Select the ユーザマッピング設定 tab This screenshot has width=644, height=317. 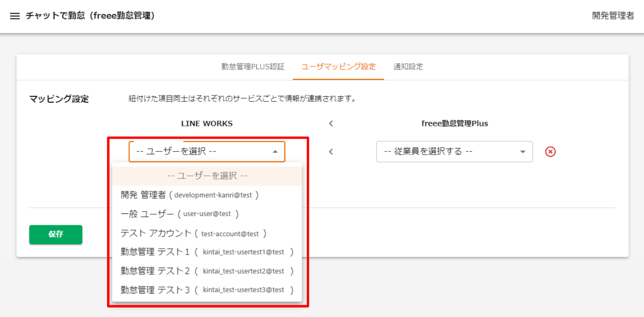coord(339,67)
